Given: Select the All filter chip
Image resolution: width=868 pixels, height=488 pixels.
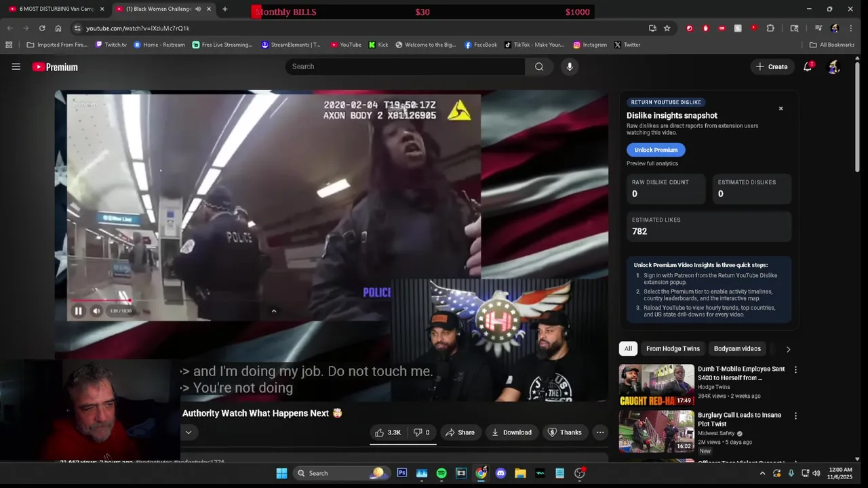Looking at the screenshot, I should (628, 349).
